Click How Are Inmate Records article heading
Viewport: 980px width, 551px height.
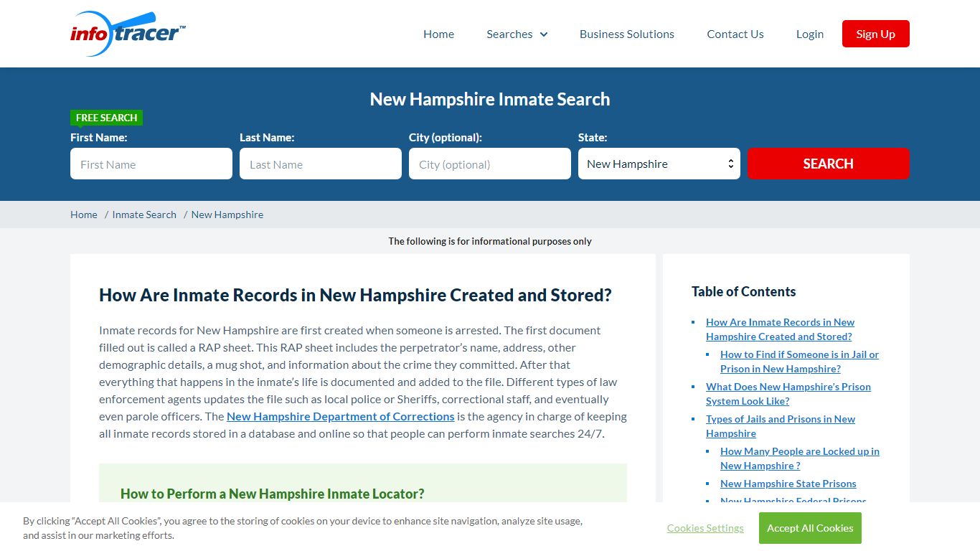[x=355, y=295]
